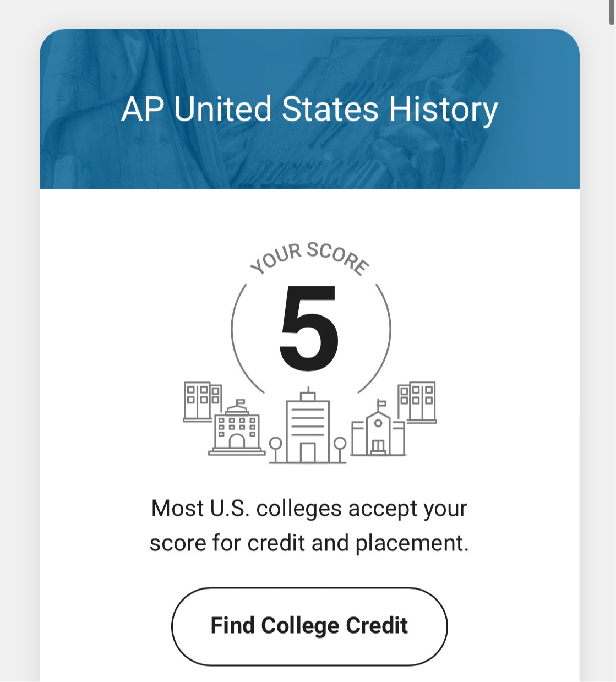Click the text 'Most U.S. colleges accept your'
This screenshot has height=682, width=616.
coord(309,508)
